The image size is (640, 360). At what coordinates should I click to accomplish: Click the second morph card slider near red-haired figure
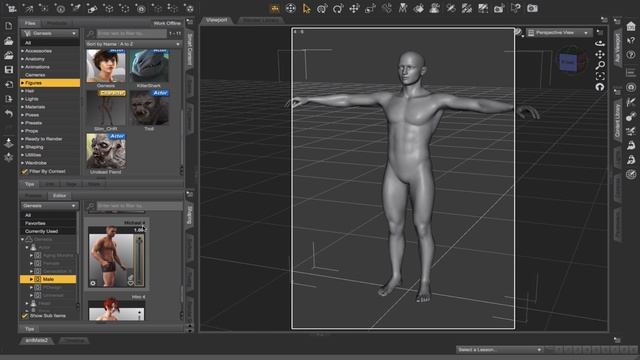click(140, 314)
